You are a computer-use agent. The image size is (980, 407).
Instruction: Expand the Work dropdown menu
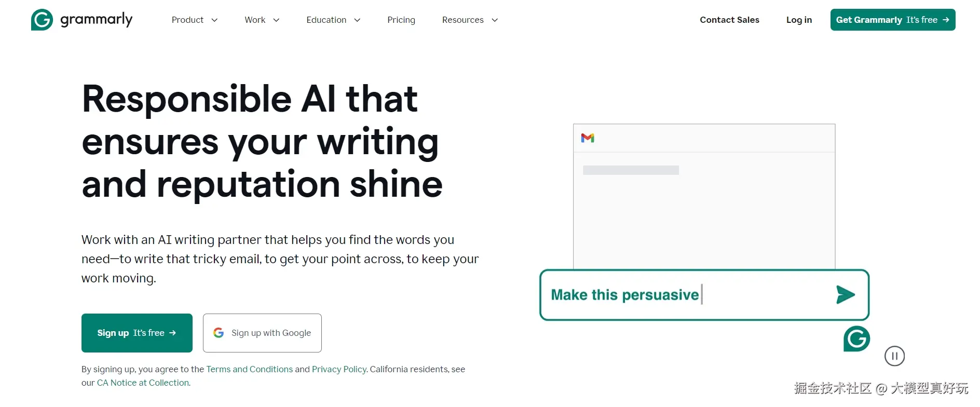click(262, 20)
